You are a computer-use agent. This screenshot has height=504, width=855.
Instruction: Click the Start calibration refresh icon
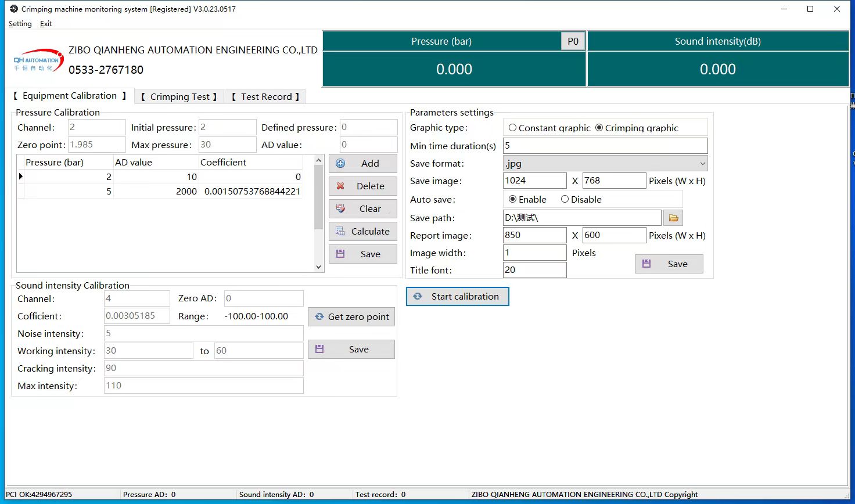click(x=418, y=297)
